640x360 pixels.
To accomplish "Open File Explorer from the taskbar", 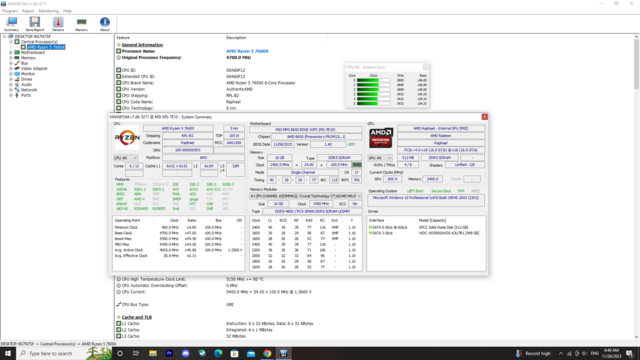I will 153,353.
